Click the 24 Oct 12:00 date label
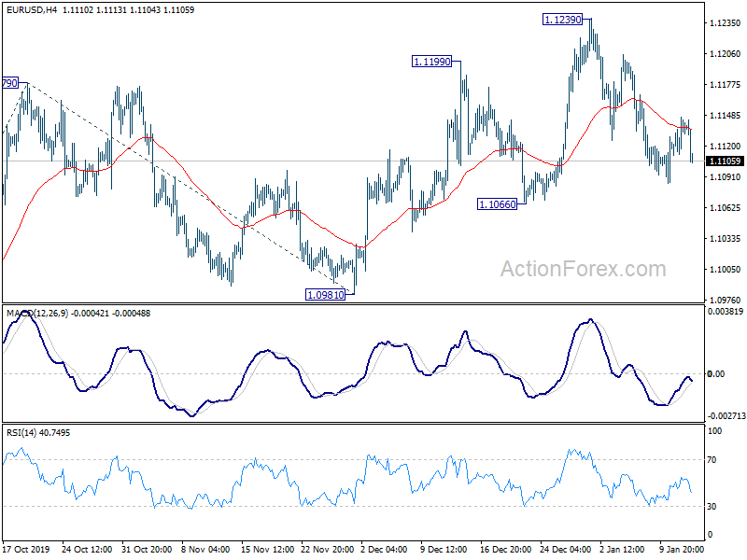This screenshot has height=560, width=747. [x=87, y=550]
